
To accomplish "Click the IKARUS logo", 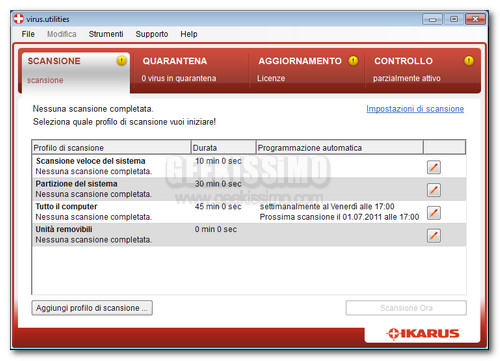I will click(423, 333).
